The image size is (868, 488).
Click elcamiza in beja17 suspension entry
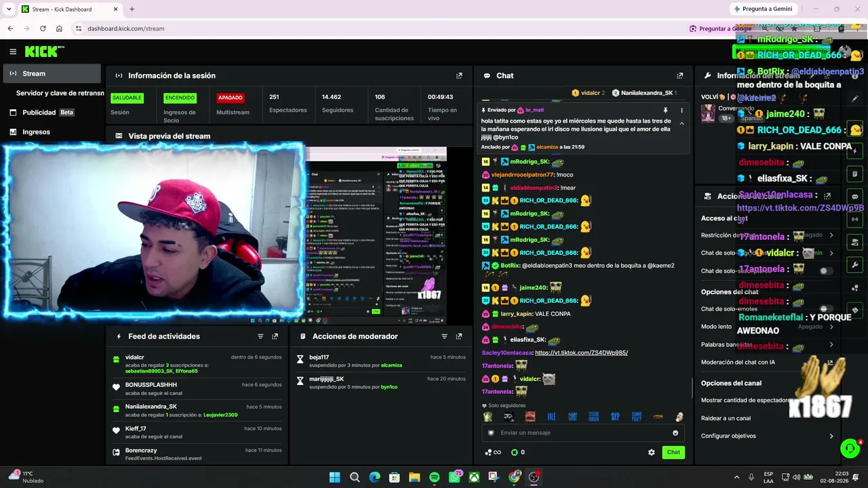click(391, 365)
